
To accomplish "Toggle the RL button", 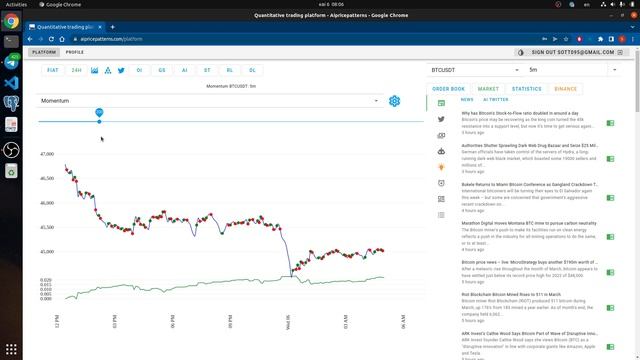I will point(230,70).
